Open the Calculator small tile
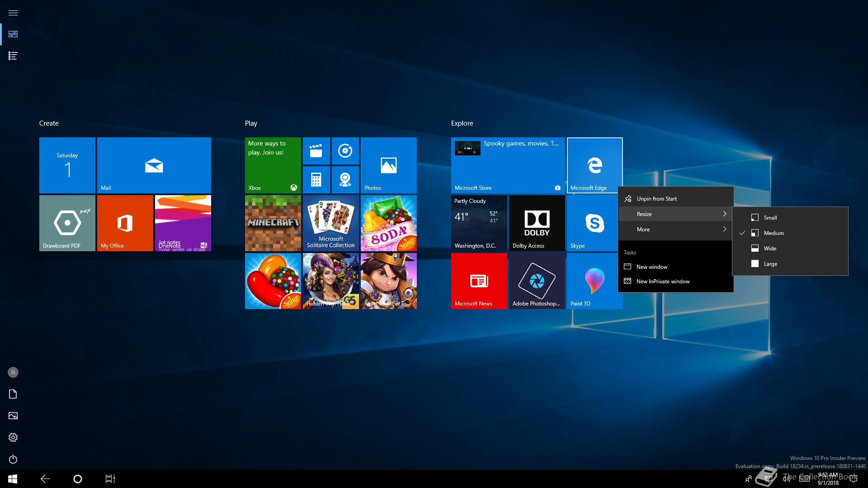 pyautogui.click(x=316, y=180)
